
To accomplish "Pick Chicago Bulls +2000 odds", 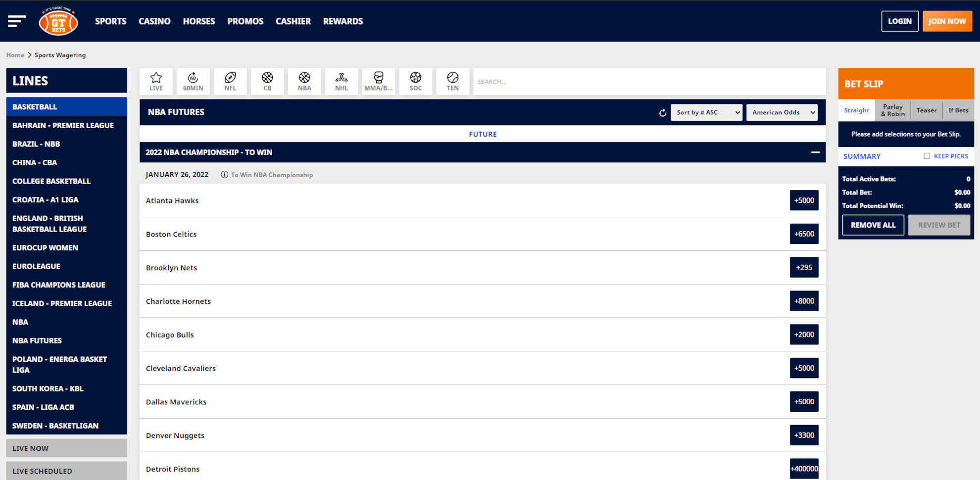I will tap(804, 335).
